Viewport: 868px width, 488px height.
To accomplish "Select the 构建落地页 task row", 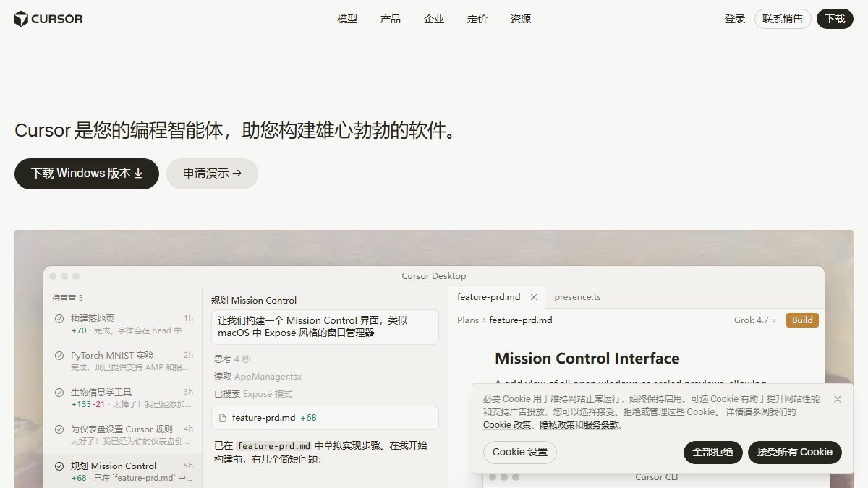I will click(123, 324).
